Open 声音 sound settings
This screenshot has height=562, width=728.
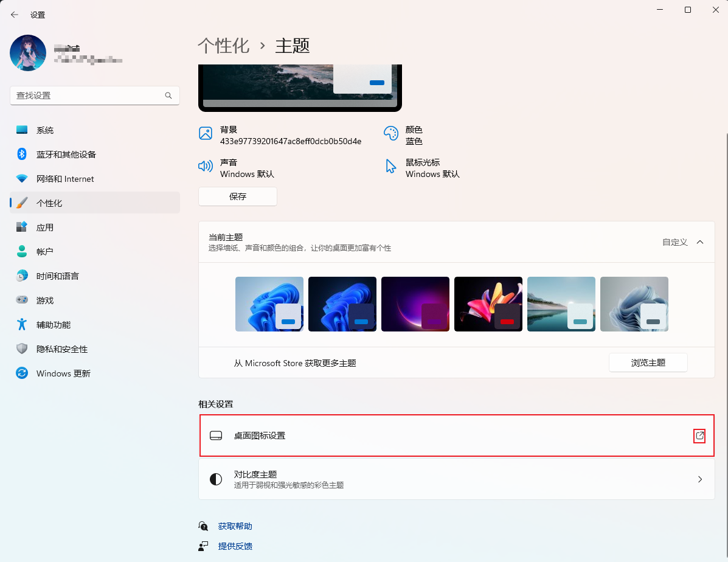pos(237,168)
